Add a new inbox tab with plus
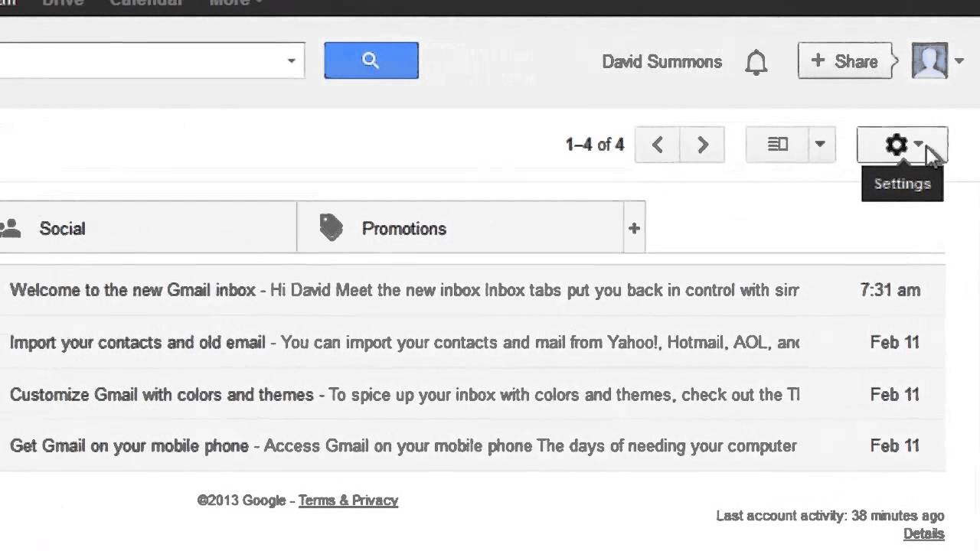Screen dimensions: 980x551 click(634, 228)
